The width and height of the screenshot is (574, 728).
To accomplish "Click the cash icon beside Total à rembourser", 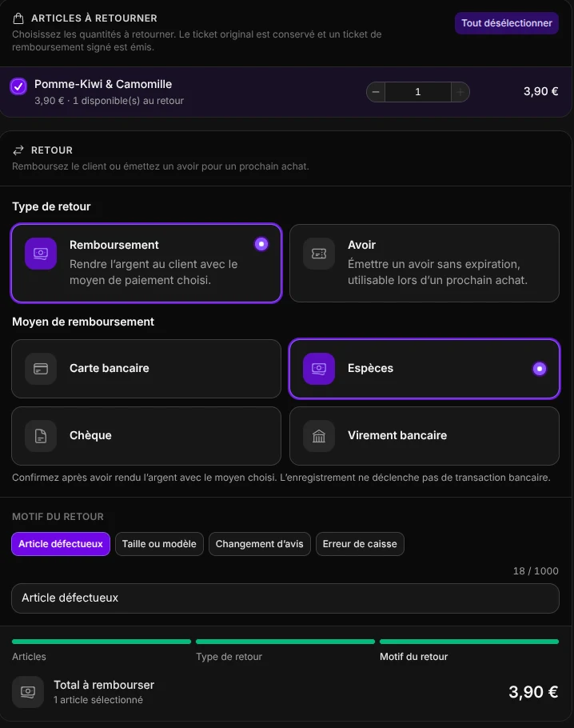I will (28, 692).
